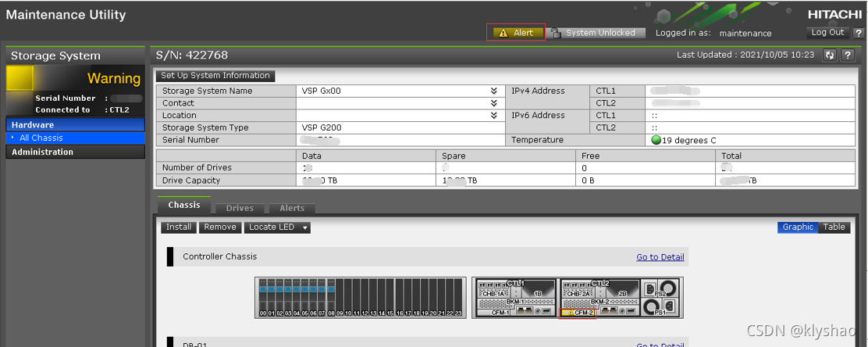
Task: Select drive slot 00 in chassis graphic
Action: (263, 299)
